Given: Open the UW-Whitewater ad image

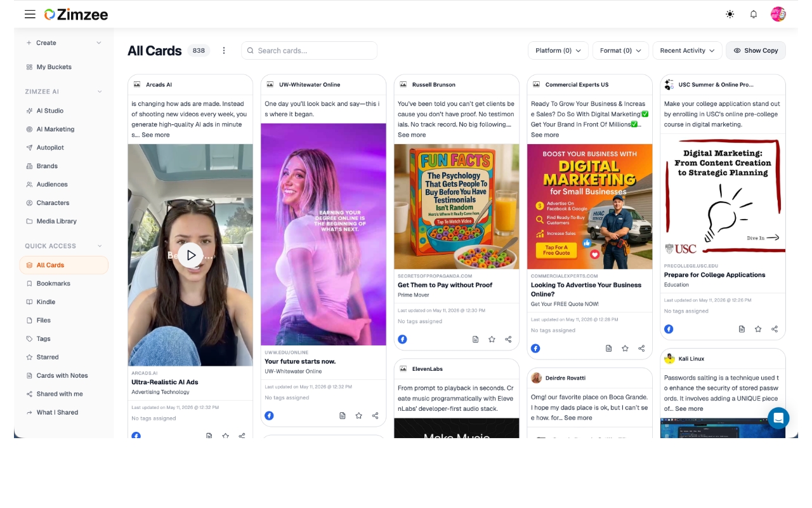Looking at the screenshot, I should click(x=324, y=234).
